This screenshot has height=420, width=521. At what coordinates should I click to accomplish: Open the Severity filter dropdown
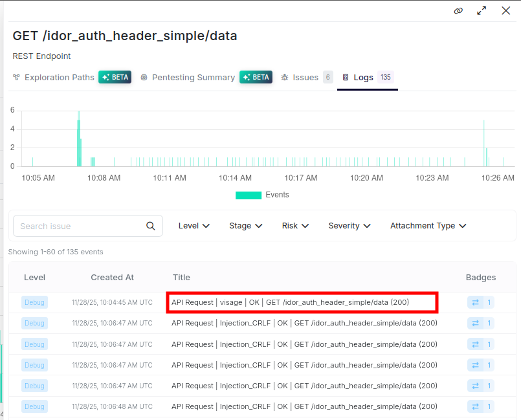tap(349, 226)
